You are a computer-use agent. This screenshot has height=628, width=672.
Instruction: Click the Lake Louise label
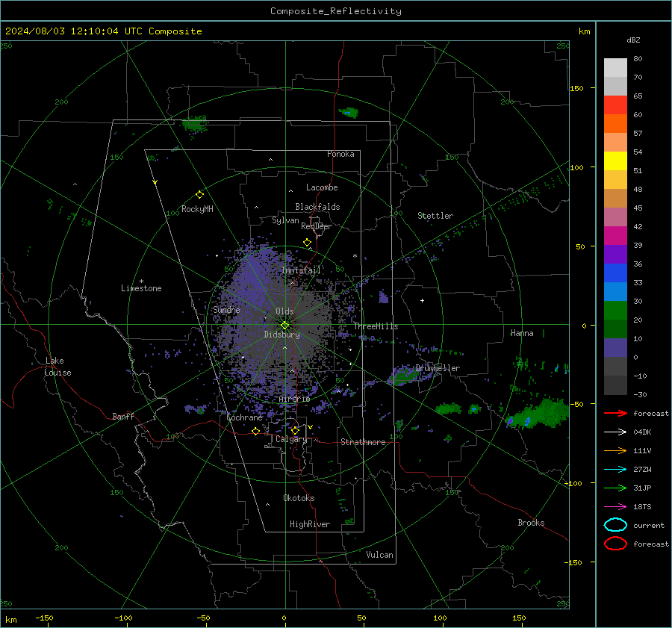58,367
